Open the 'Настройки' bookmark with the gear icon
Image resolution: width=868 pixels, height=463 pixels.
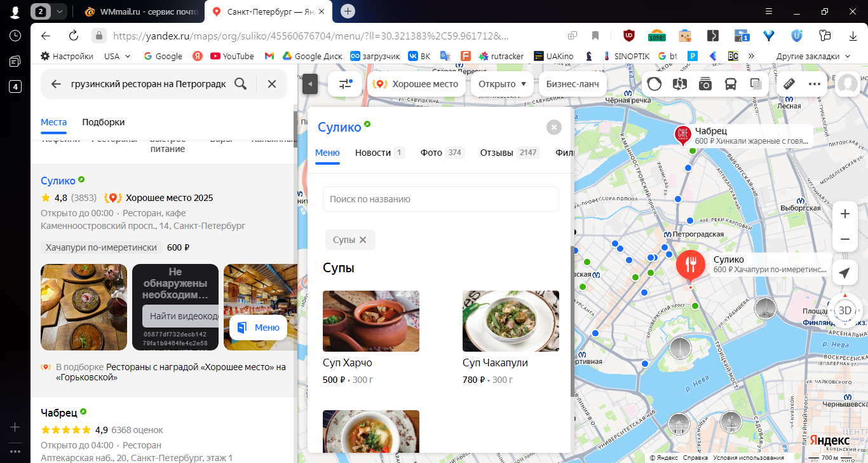pyautogui.click(x=67, y=56)
